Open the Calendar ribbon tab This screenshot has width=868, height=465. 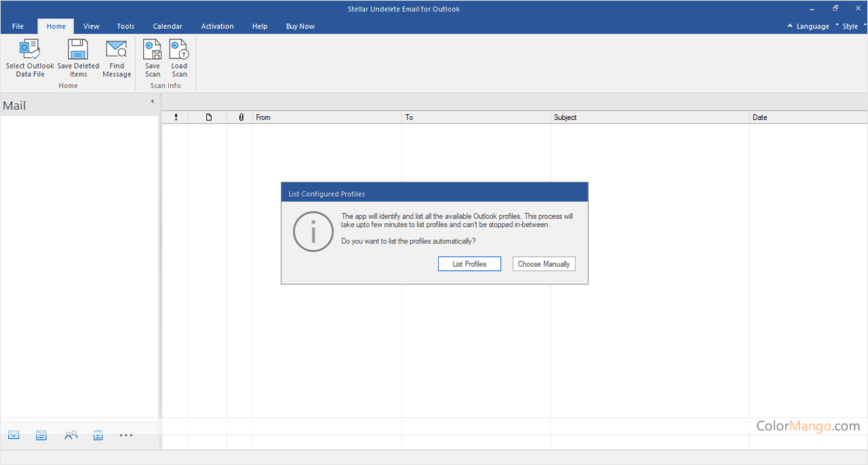pos(167,26)
